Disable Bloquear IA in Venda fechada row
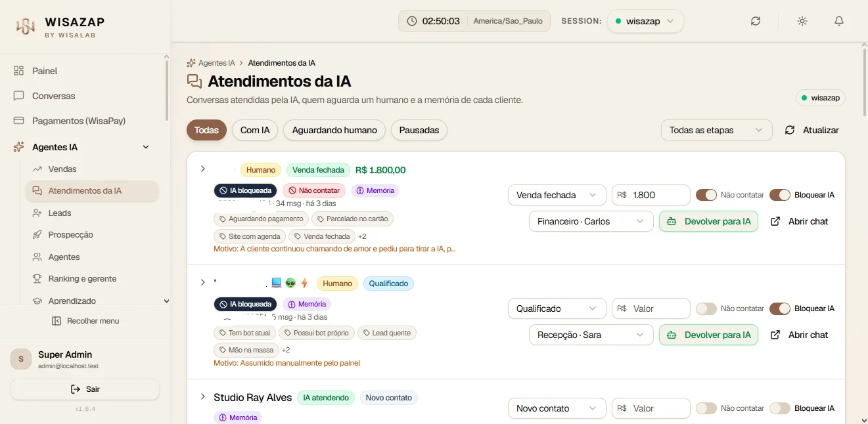This screenshot has width=868, height=424. pos(780,195)
